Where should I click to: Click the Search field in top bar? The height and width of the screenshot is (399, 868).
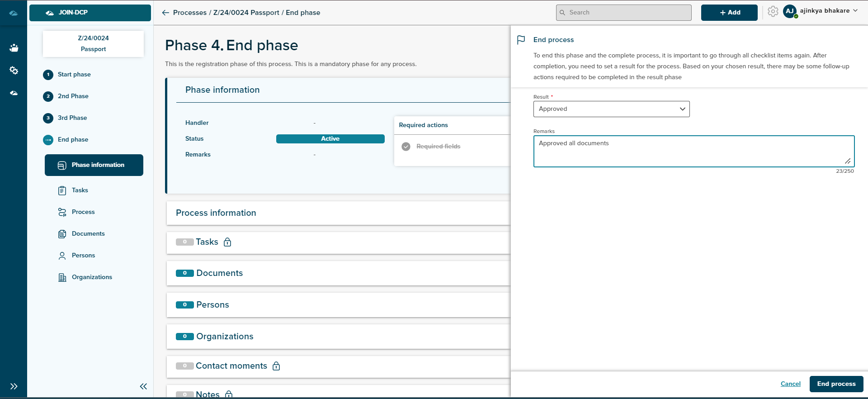click(624, 13)
